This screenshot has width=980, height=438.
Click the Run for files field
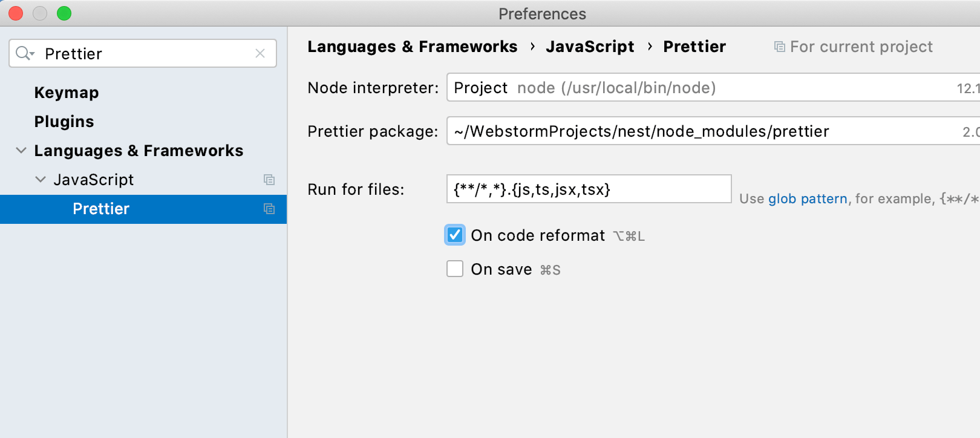click(x=589, y=189)
